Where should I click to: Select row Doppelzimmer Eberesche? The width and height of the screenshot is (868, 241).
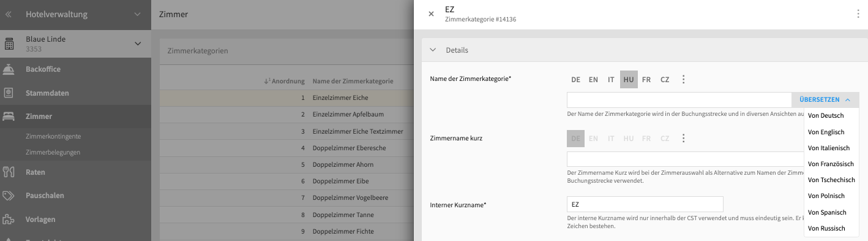286,148
